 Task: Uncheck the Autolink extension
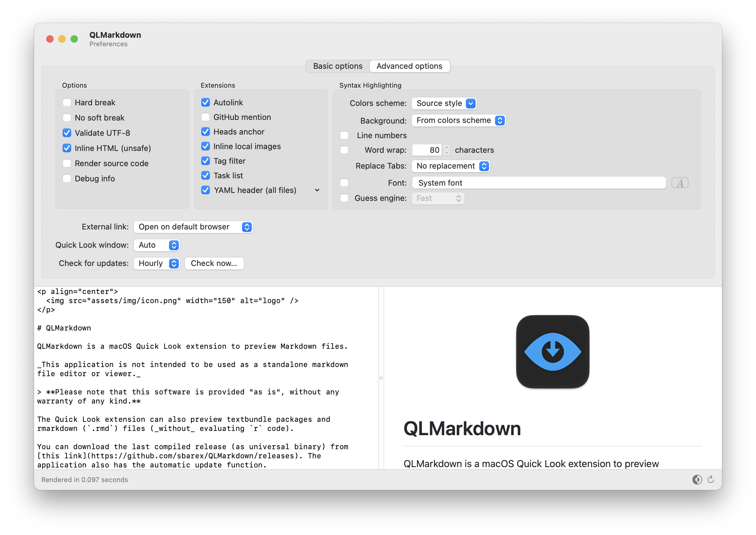(206, 103)
